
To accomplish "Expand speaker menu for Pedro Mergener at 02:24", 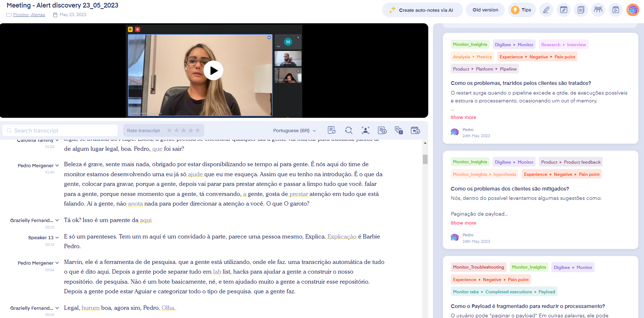I will [x=57, y=263].
